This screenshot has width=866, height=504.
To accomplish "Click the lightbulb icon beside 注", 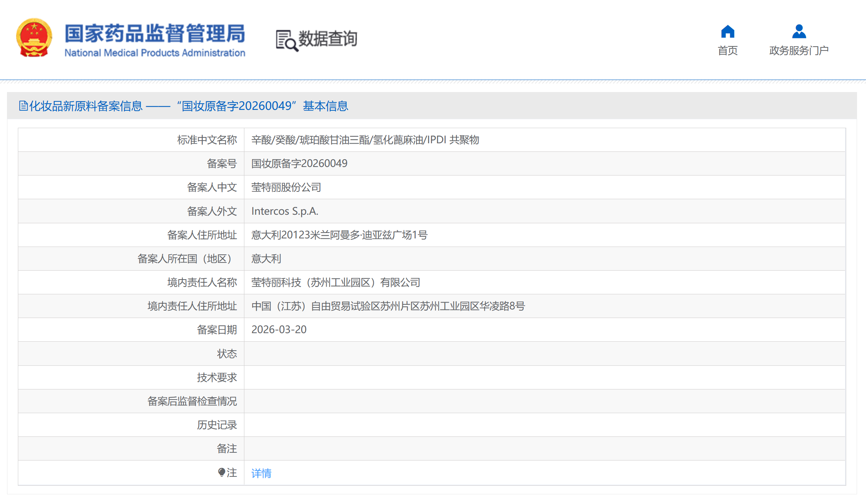I will pos(221,472).
